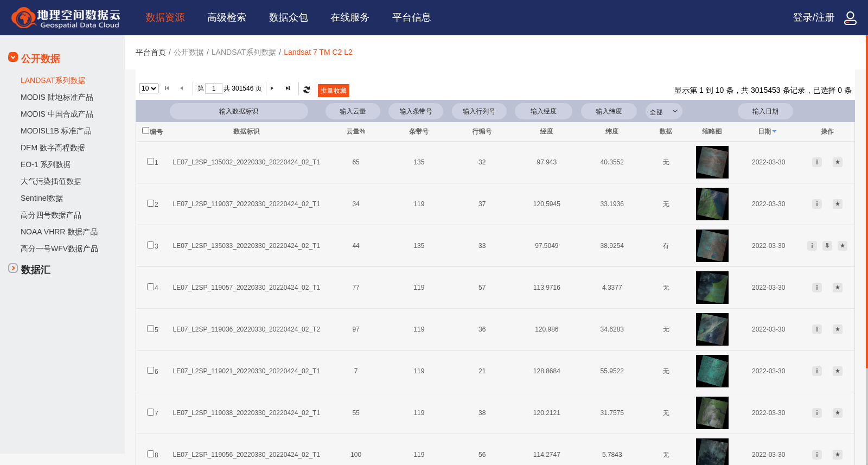
Task: Jump to last page icon
Action: pos(288,88)
